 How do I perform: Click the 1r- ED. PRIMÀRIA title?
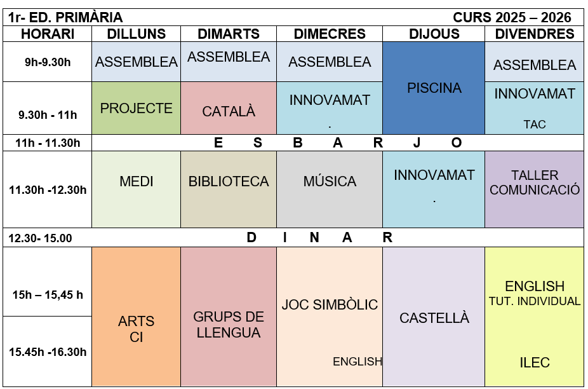(x=66, y=17)
